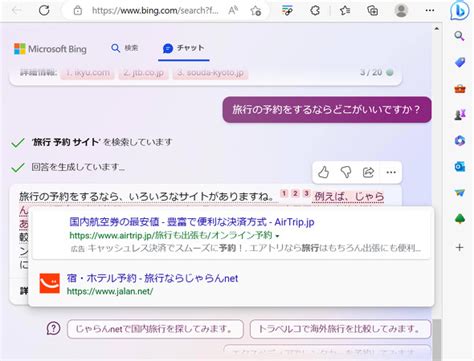The width and height of the screenshot is (474, 361).
Task: Open source link 2. jtb.co.jp
Action: click(143, 72)
